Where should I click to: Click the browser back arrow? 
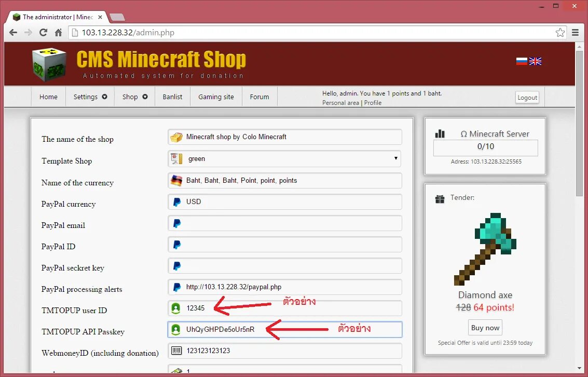(x=13, y=33)
